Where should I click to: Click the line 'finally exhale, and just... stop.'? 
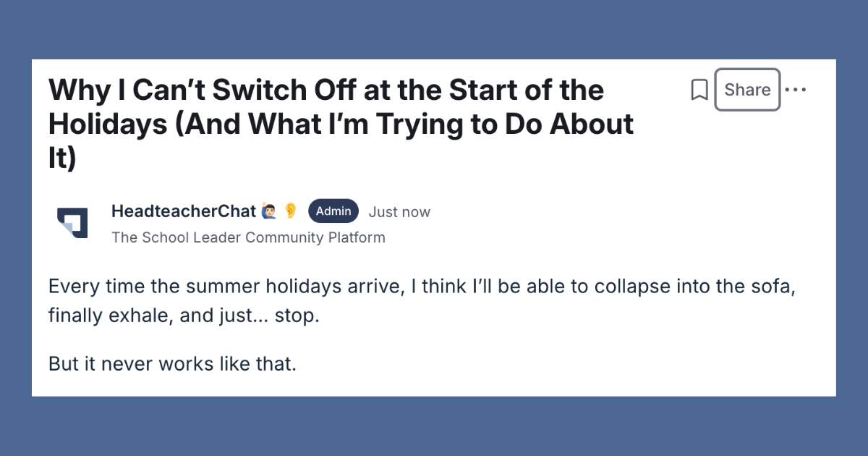click(184, 316)
